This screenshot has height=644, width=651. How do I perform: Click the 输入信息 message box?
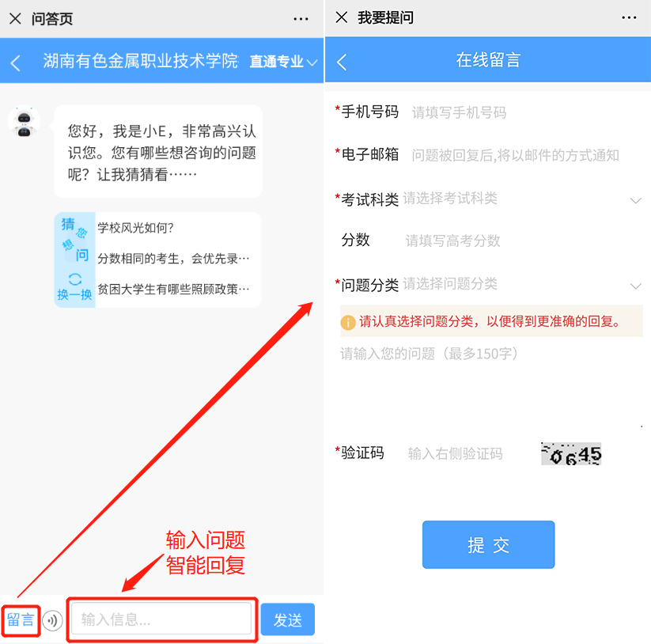pyautogui.click(x=161, y=619)
